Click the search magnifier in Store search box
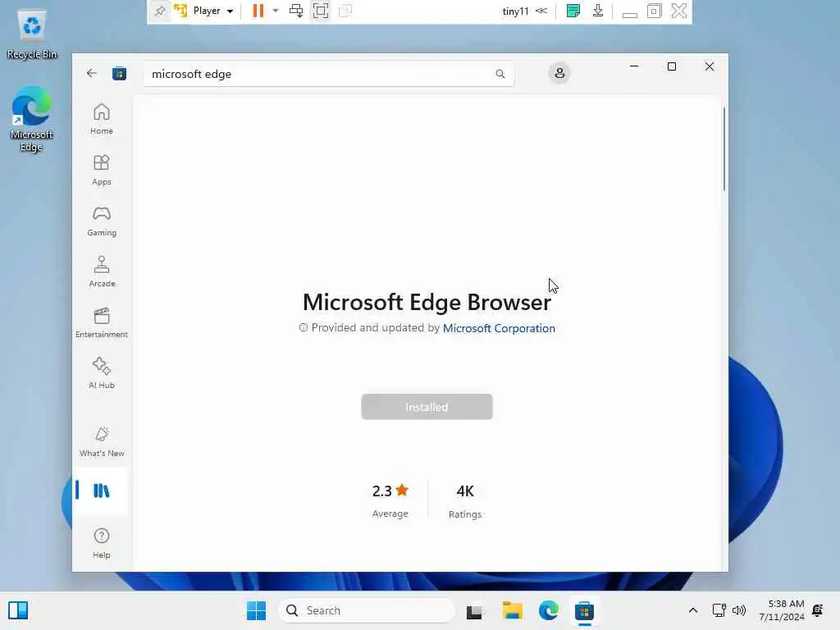This screenshot has width=840, height=630. tap(500, 74)
